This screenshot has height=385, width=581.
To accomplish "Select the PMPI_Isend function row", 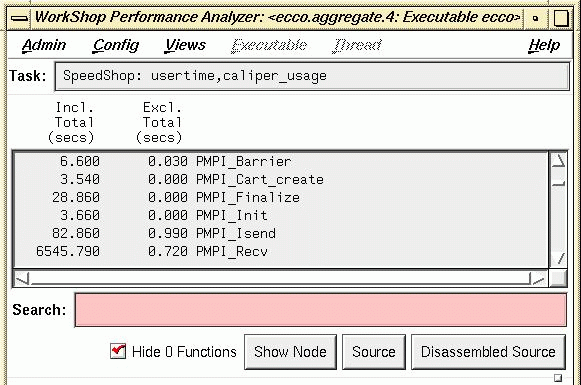I will (x=281, y=233).
